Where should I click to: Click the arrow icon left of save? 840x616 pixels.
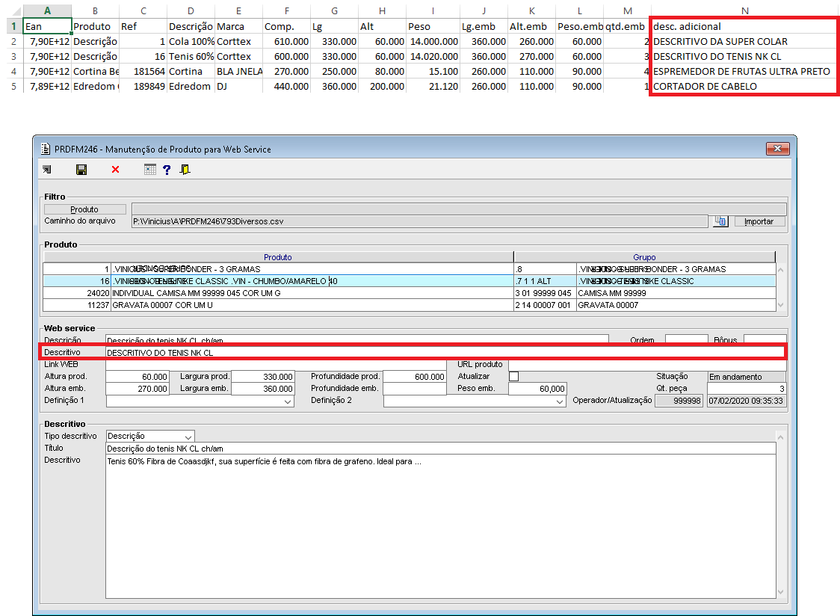click(47, 170)
